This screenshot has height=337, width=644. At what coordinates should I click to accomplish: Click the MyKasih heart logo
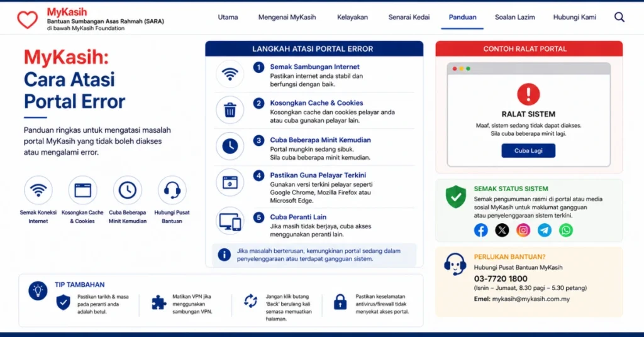tap(27, 19)
